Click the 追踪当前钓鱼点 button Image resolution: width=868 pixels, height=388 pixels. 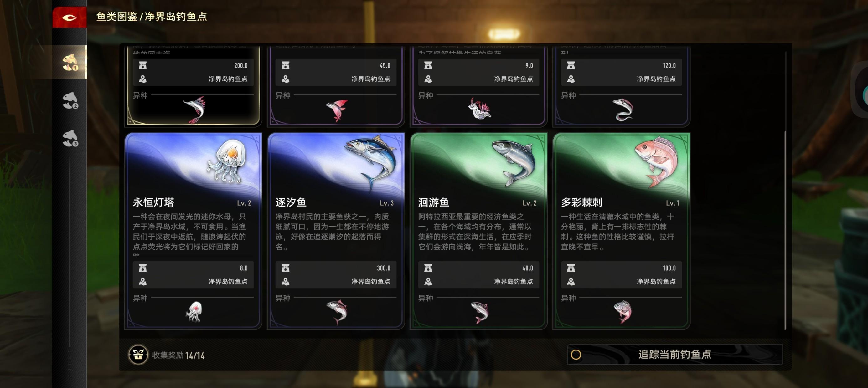click(674, 355)
